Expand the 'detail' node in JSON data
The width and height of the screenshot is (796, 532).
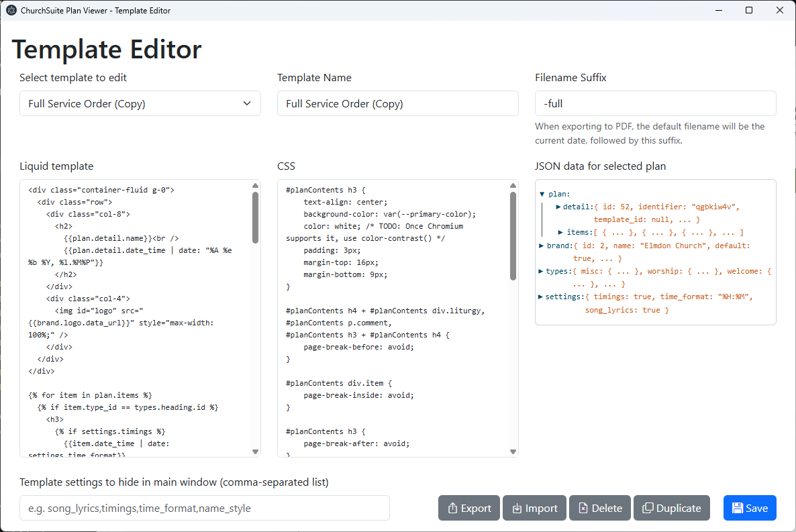click(558, 207)
